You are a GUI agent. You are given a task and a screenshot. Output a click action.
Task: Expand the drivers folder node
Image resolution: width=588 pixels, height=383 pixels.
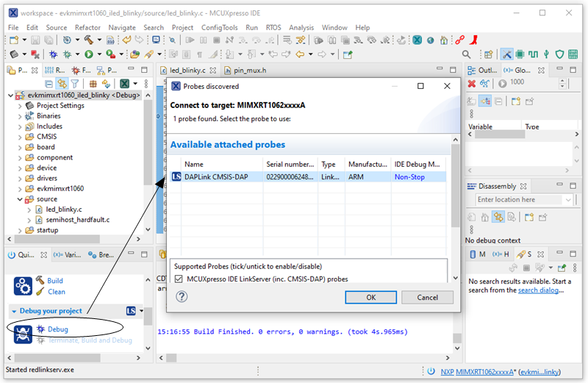20,179
